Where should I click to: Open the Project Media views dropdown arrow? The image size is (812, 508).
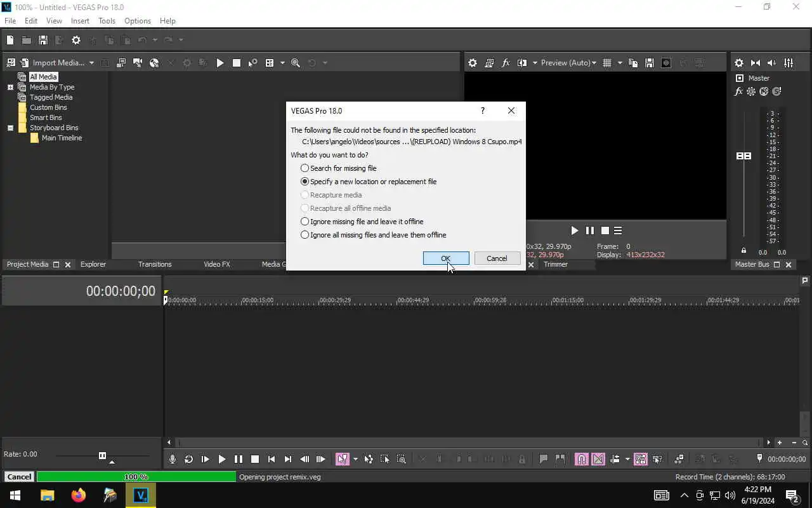(282, 63)
